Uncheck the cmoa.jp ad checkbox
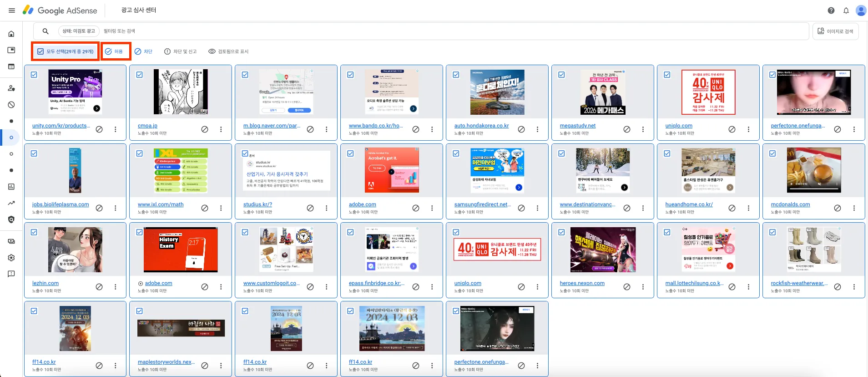 point(140,75)
